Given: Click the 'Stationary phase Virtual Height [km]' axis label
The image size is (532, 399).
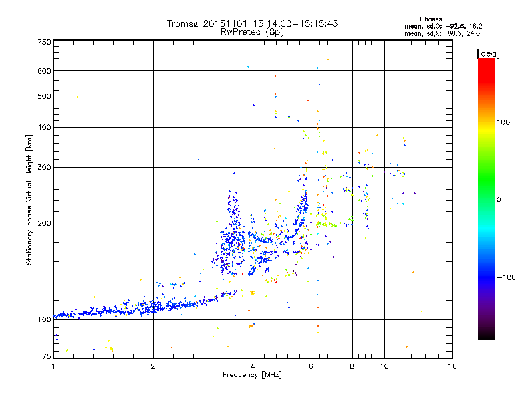Looking at the screenshot, I should coord(29,200).
